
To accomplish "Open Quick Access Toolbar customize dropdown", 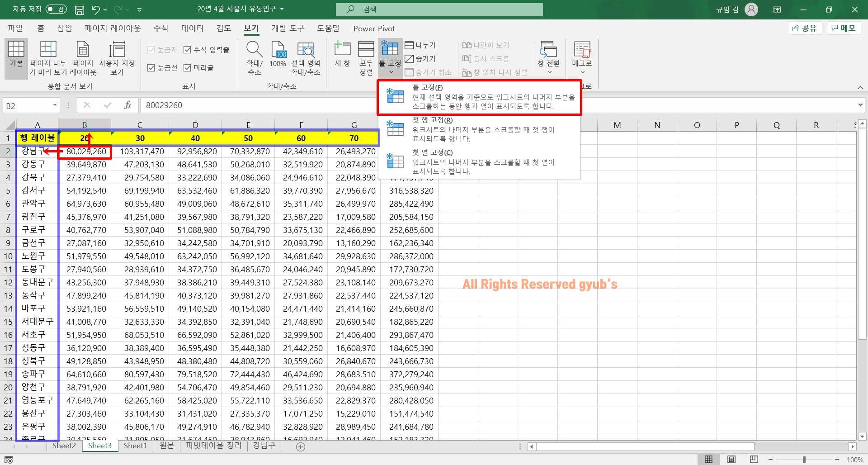I will pyautogui.click(x=140, y=9).
